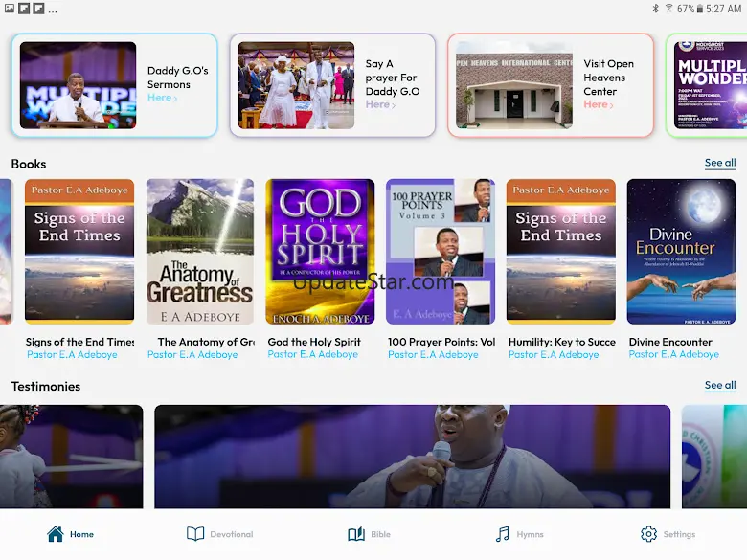Click See all next to Testimonies

coord(720,385)
